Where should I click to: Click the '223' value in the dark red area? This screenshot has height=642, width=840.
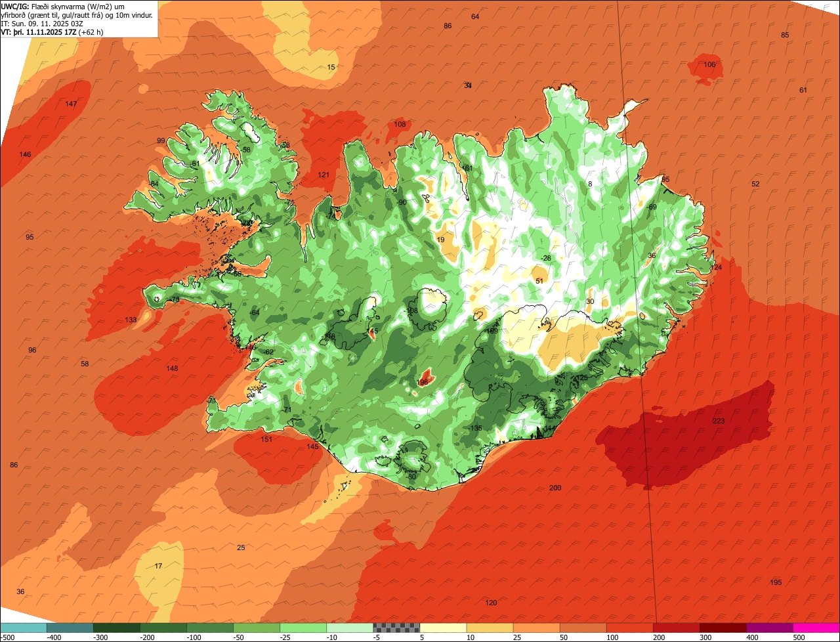[719, 421]
